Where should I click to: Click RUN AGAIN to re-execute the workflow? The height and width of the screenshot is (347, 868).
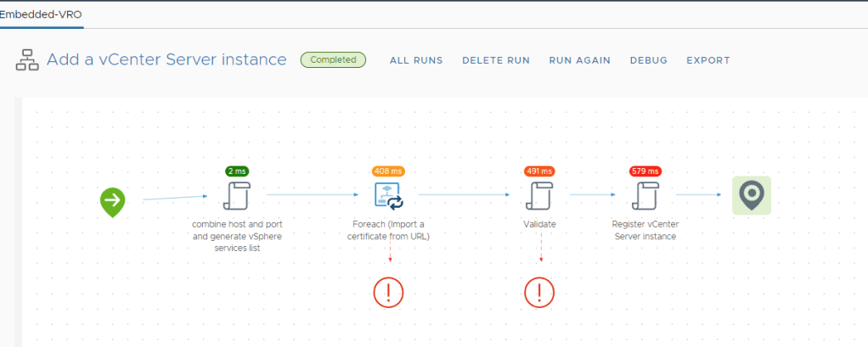pos(579,60)
